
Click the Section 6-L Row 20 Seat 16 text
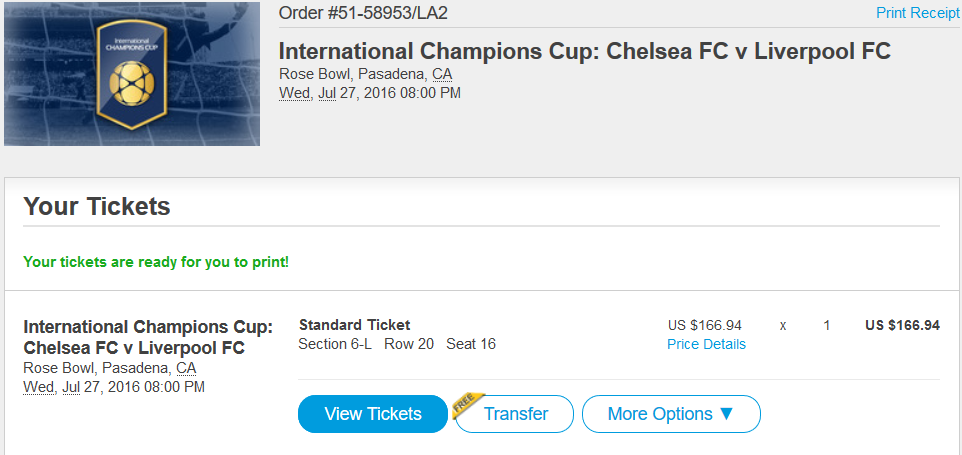point(397,344)
